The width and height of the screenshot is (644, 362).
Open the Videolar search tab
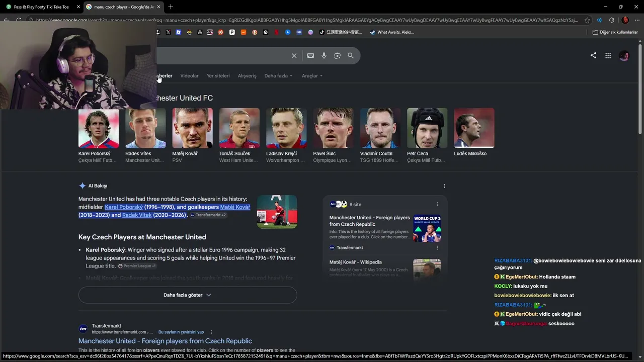(190, 76)
